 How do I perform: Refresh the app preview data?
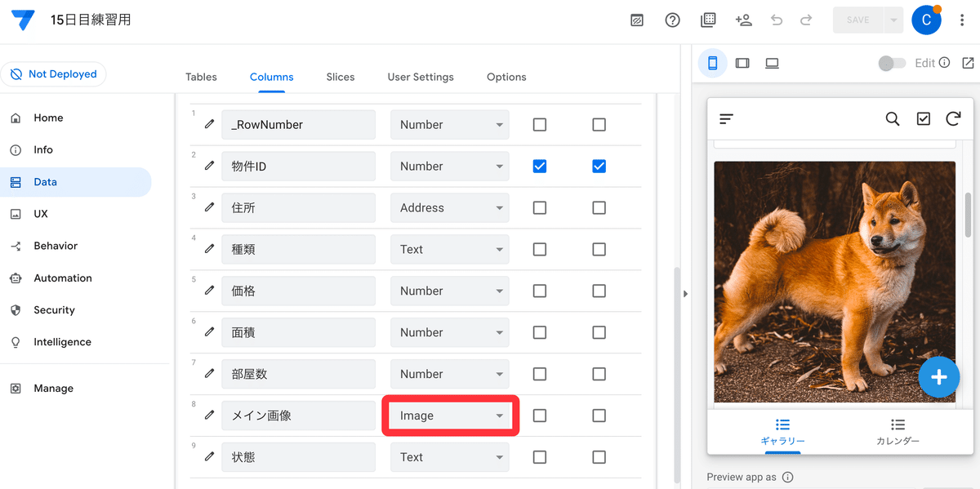[953, 118]
